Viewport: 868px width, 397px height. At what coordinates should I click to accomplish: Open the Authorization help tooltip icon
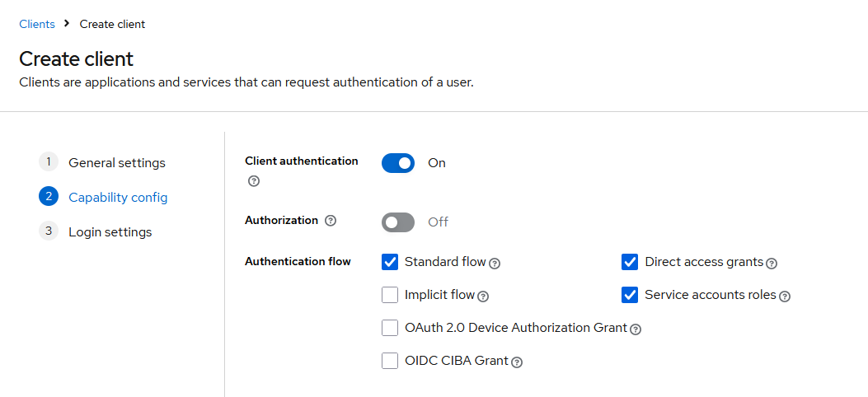[x=331, y=221]
